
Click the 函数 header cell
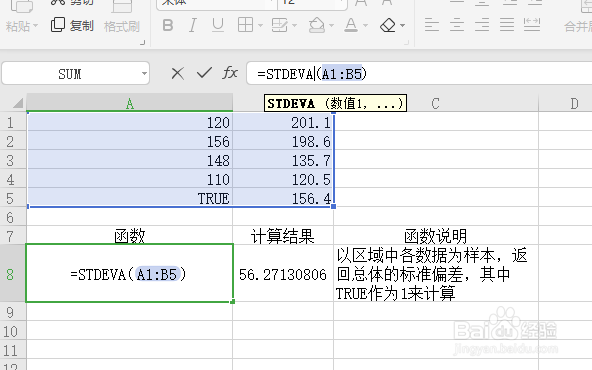pyautogui.click(x=130, y=236)
